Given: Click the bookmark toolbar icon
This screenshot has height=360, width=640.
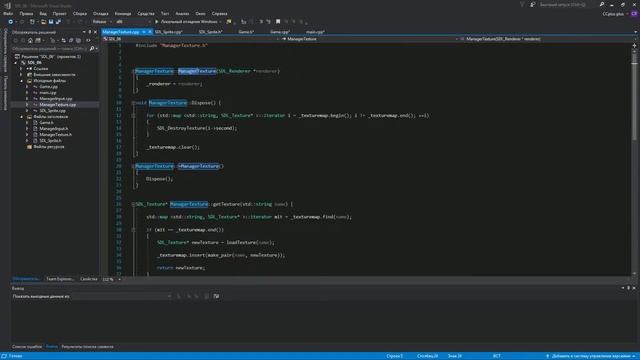Looking at the screenshot, I should (x=278, y=22).
